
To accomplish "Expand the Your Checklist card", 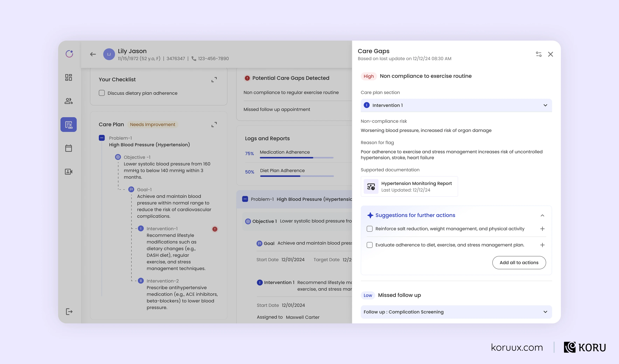I will 214,80.
